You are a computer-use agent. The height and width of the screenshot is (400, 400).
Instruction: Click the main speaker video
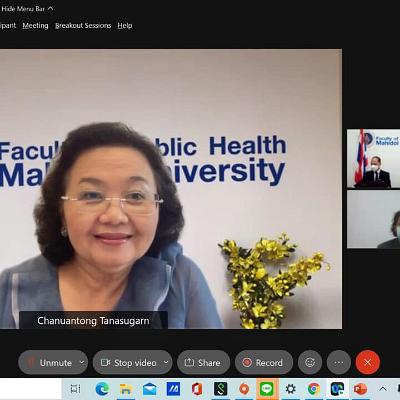point(171,189)
